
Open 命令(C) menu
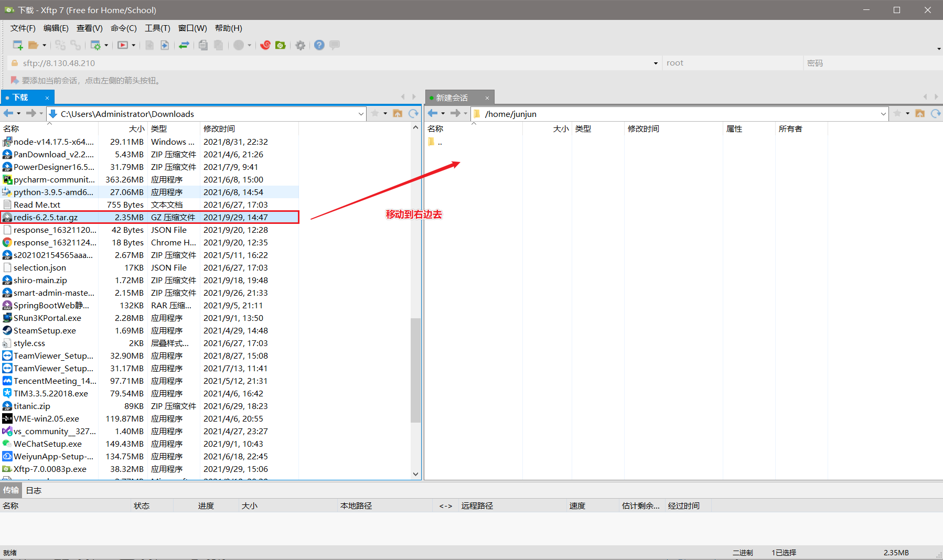[x=124, y=28]
